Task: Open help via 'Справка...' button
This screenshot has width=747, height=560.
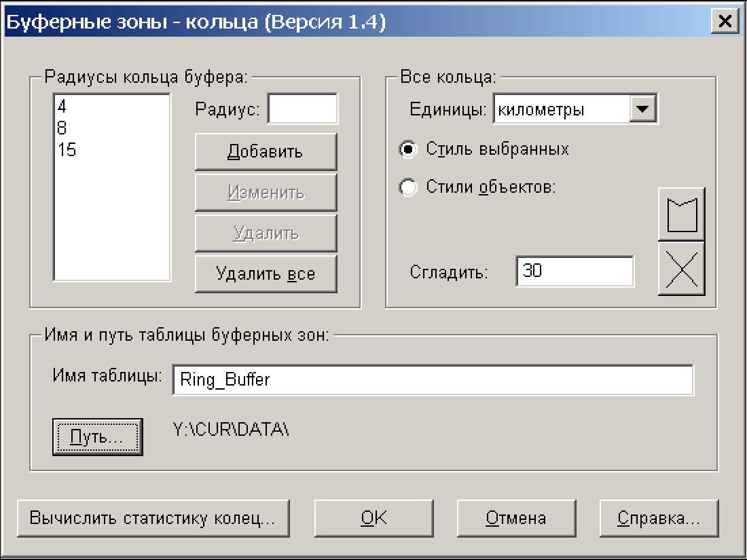Action: coord(659,519)
